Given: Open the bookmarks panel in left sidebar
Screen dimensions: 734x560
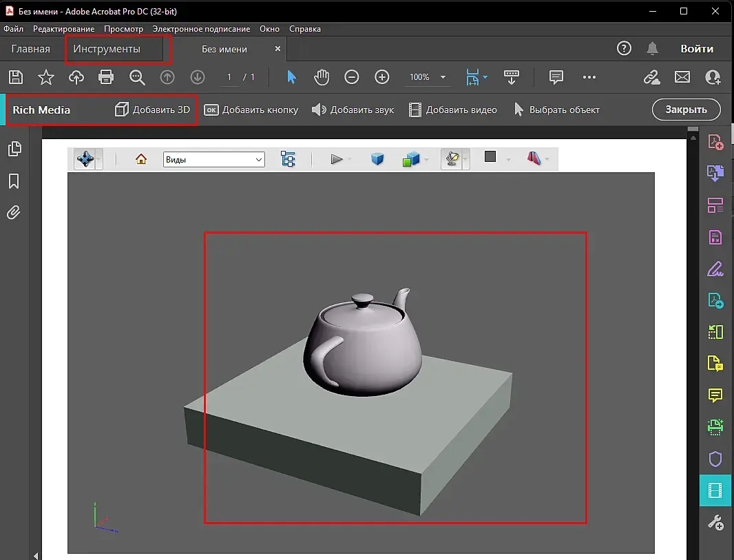Looking at the screenshot, I should click(x=14, y=180).
